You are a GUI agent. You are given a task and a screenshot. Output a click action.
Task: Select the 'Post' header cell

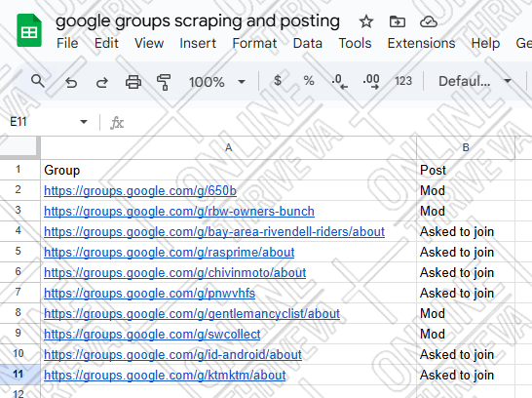(466, 170)
